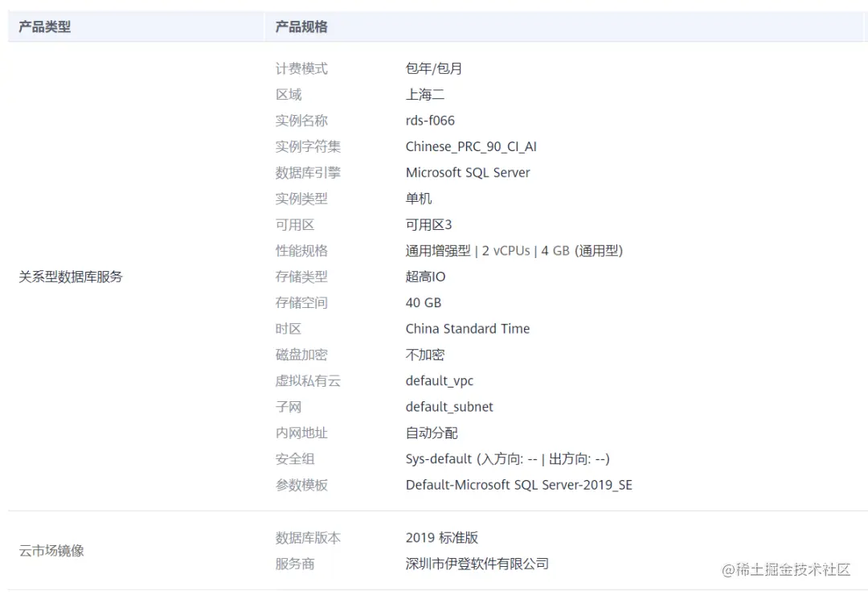
Task: Select the instance name rds-f066
Action: [429, 121]
